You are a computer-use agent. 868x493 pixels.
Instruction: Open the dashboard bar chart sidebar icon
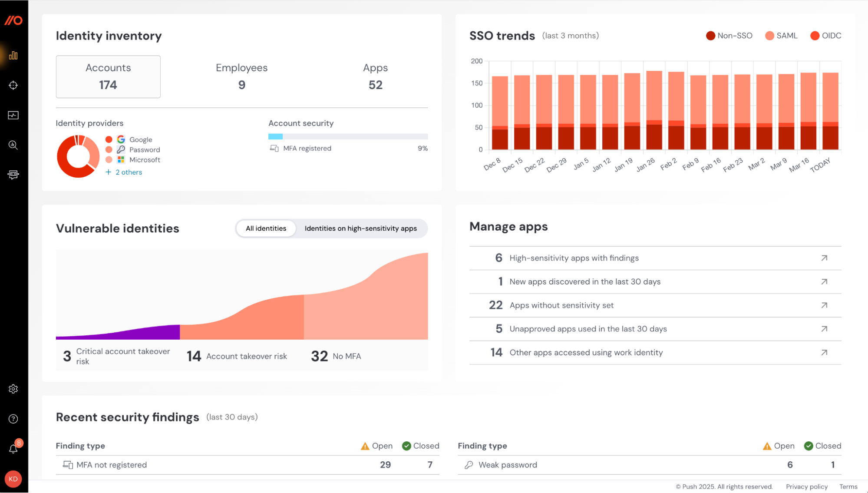13,55
